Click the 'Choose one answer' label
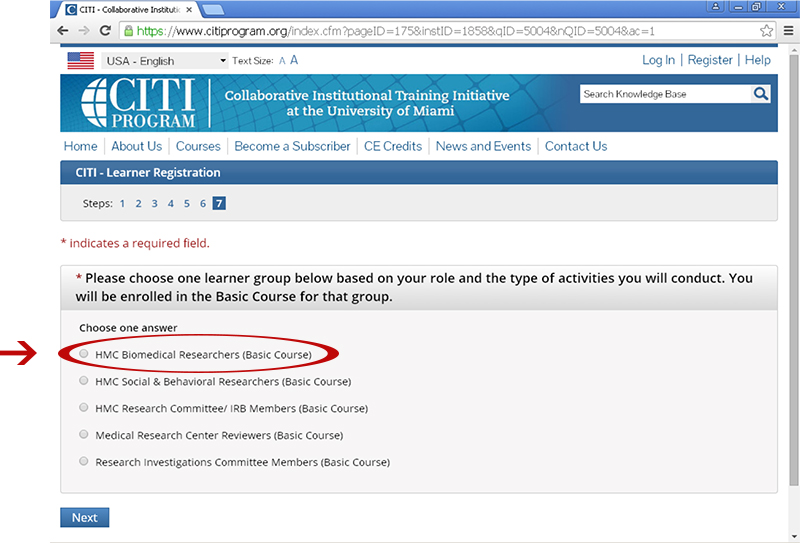This screenshot has height=544, width=800. click(x=128, y=328)
